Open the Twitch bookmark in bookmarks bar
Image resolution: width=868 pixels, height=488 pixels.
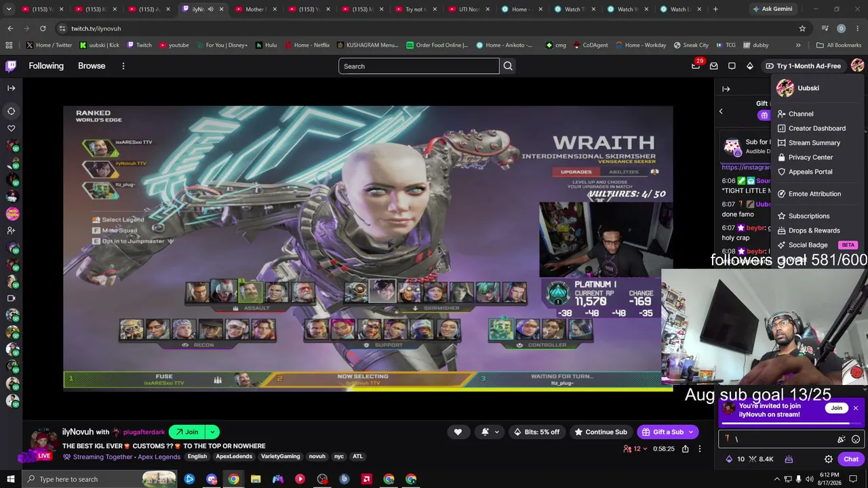(x=139, y=45)
